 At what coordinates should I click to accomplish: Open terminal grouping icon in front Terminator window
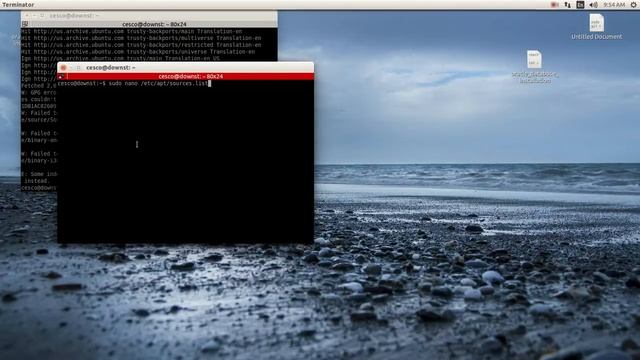click(61, 76)
